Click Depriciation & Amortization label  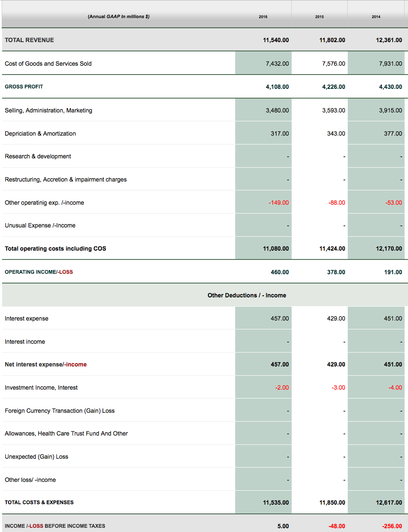pyautogui.click(x=40, y=134)
